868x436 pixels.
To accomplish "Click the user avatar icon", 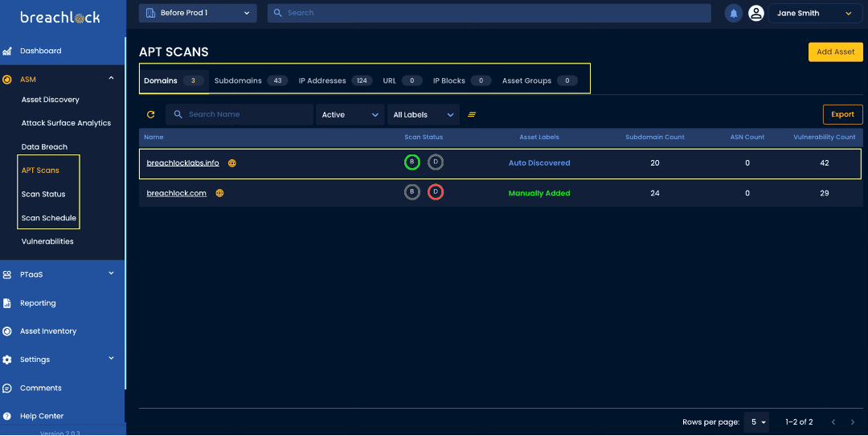I will coord(756,14).
